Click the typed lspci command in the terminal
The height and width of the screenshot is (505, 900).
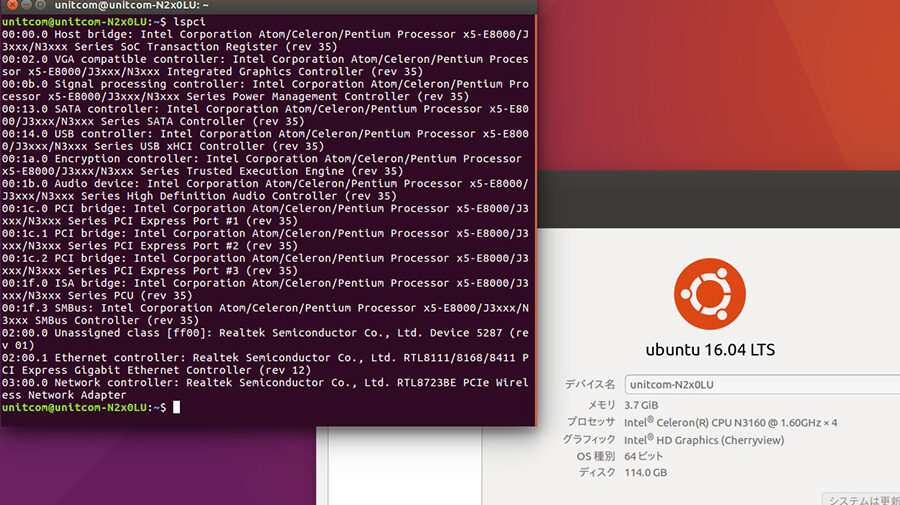tap(189, 22)
